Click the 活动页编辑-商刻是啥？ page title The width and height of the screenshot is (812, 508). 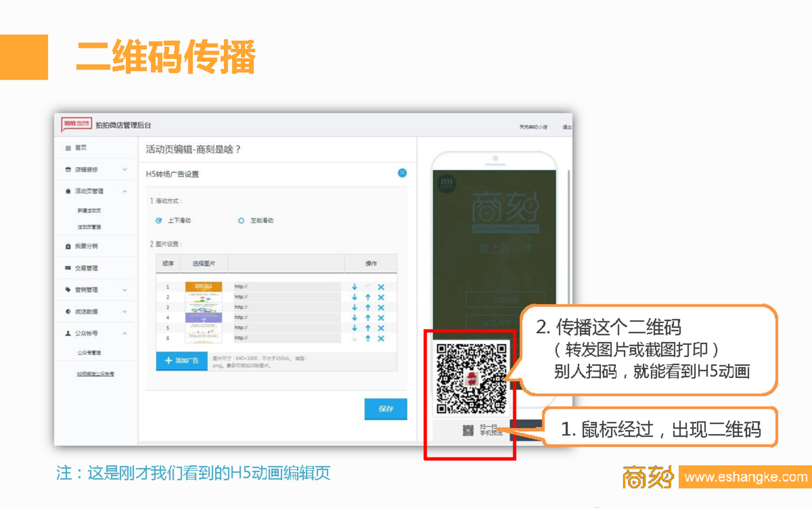coord(193,150)
